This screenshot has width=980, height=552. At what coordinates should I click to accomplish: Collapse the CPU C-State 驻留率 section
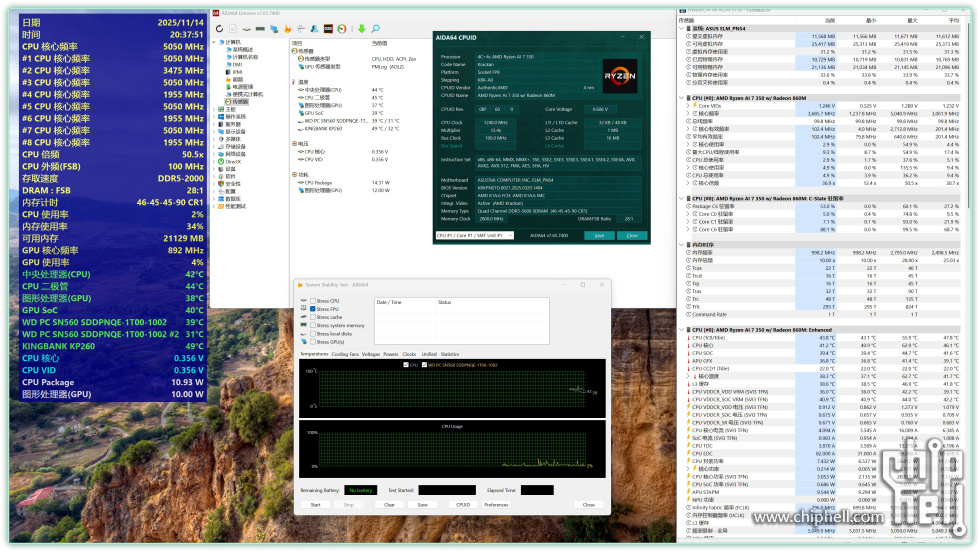click(x=683, y=198)
